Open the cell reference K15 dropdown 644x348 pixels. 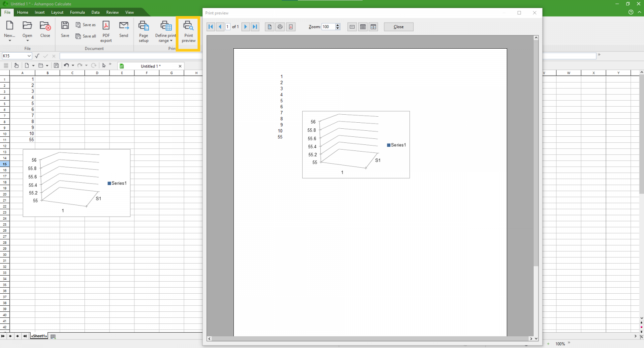[x=29, y=56]
